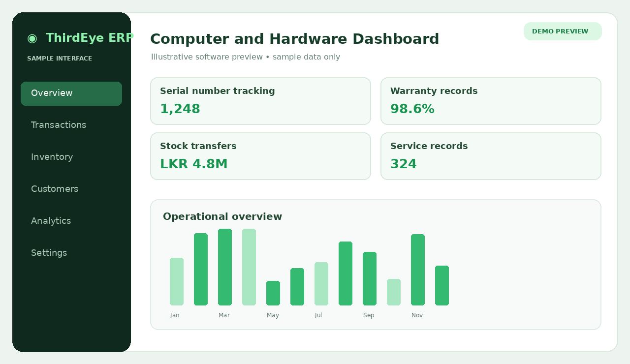Click the Mar axis label
Screen dimensions: 630x364
pyautogui.click(x=224, y=315)
